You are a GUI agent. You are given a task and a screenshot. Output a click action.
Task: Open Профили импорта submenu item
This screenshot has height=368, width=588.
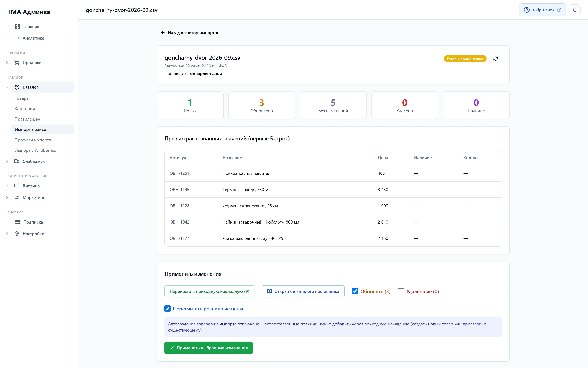pyautogui.click(x=43, y=140)
